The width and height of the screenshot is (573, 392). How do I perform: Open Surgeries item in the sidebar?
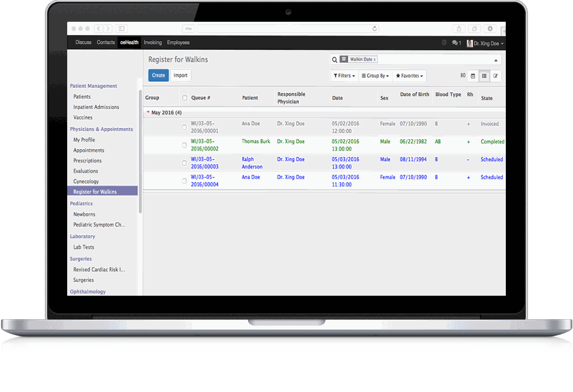pyautogui.click(x=83, y=280)
